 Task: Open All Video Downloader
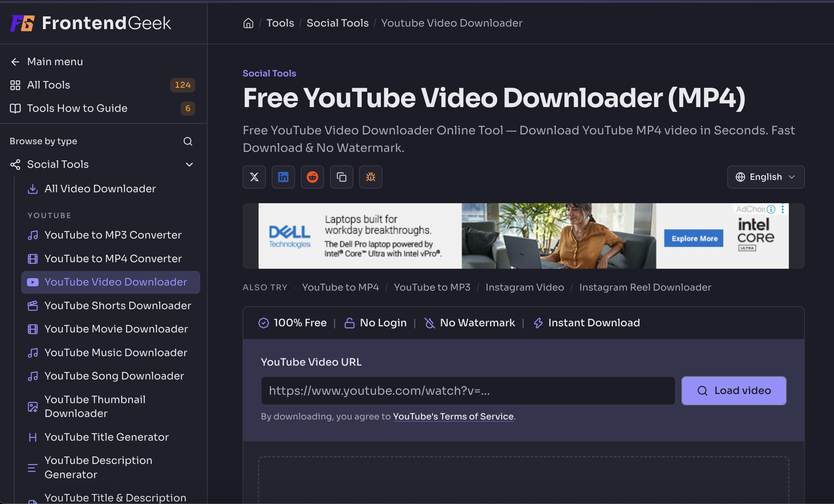tap(100, 189)
